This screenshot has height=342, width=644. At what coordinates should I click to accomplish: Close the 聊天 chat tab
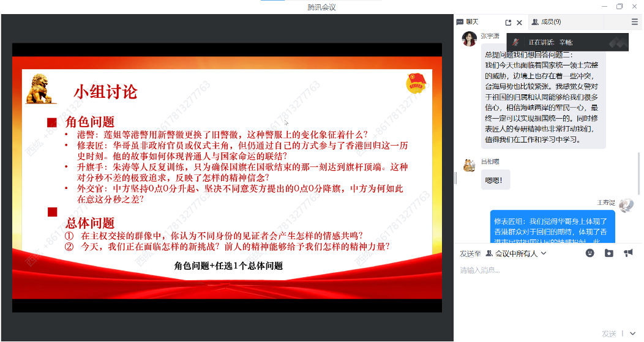pos(520,23)
